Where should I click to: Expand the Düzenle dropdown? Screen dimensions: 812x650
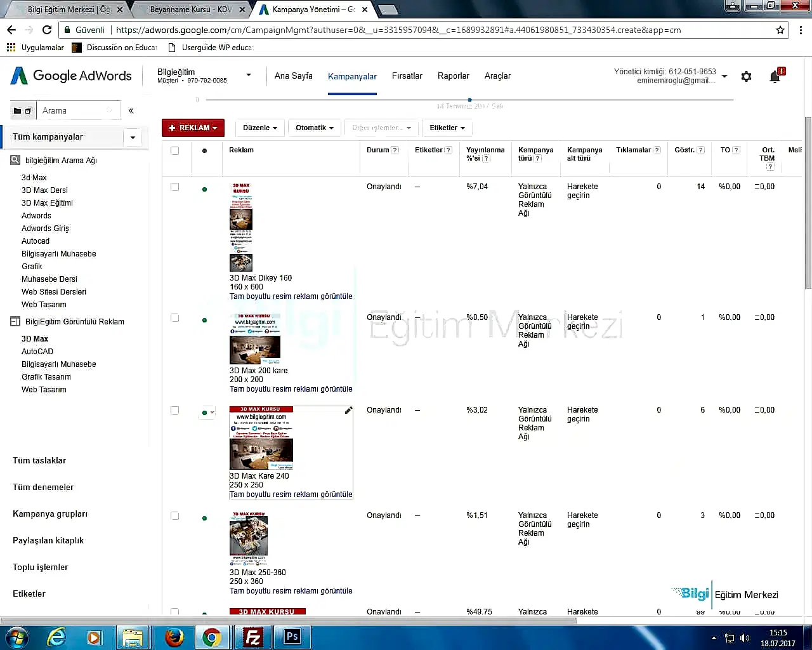click(259, 128)
